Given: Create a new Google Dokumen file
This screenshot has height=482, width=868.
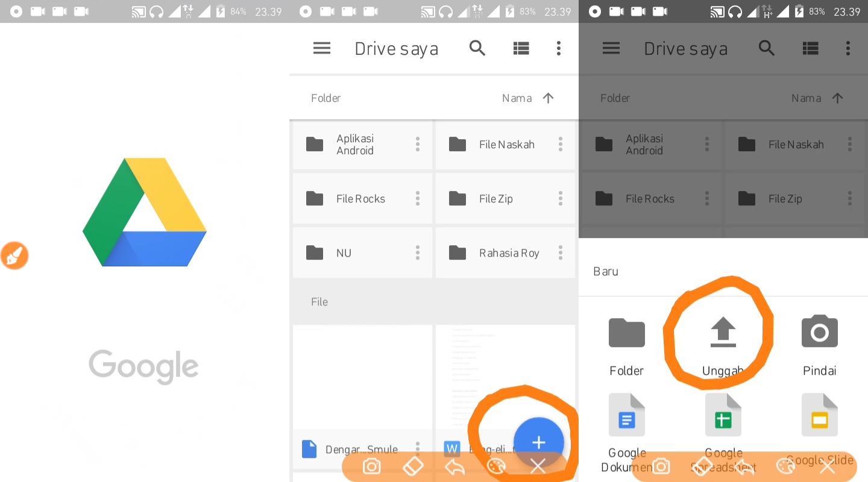Looking at the screenshot, I should tap(627, 433).
